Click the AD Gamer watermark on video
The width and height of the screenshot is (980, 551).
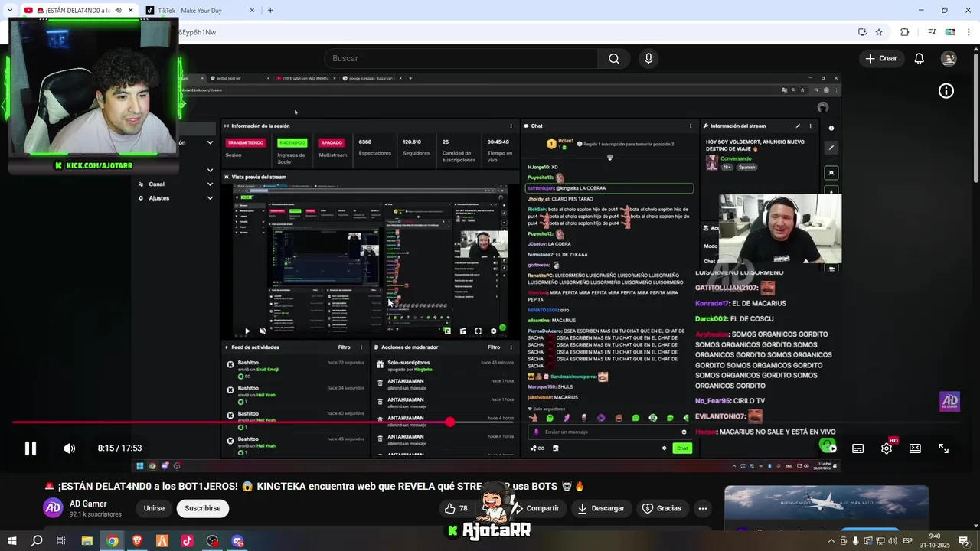tap(949, 401)
